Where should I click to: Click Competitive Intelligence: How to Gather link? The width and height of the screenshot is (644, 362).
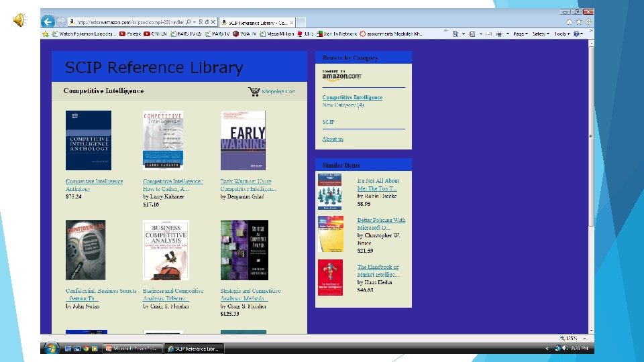point(173,185)
